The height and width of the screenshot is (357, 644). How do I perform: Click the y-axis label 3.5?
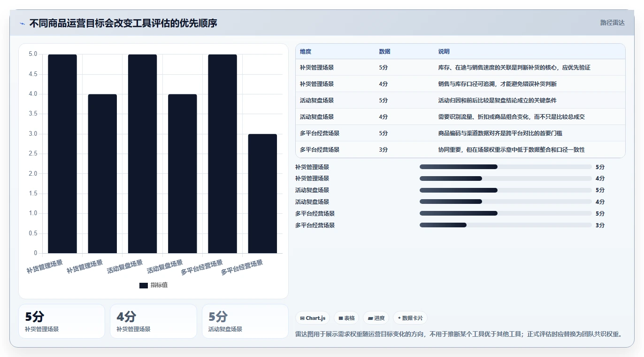tap(33, 114)
